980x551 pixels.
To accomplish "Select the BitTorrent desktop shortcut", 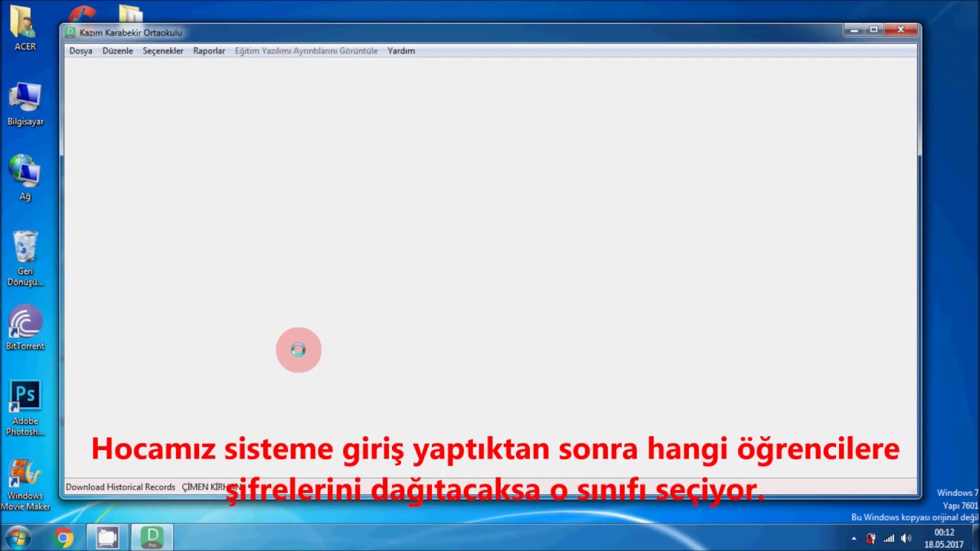I will 25,328.
